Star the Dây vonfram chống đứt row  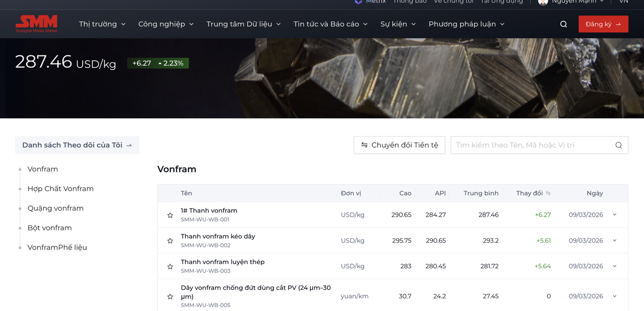tap(170, 297)
